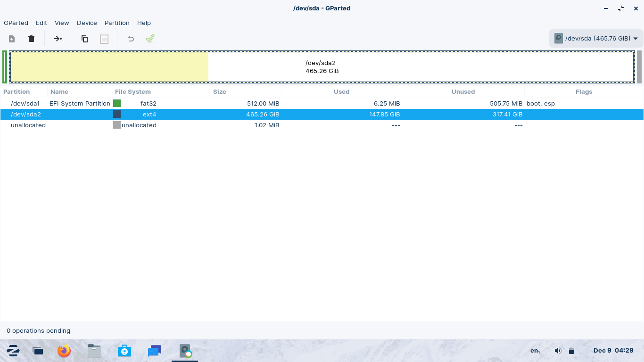Image resolution: width=644 pixels, height=362 pixels.
Task: Click the fat32 file system label
Action: tap(149, 103)
